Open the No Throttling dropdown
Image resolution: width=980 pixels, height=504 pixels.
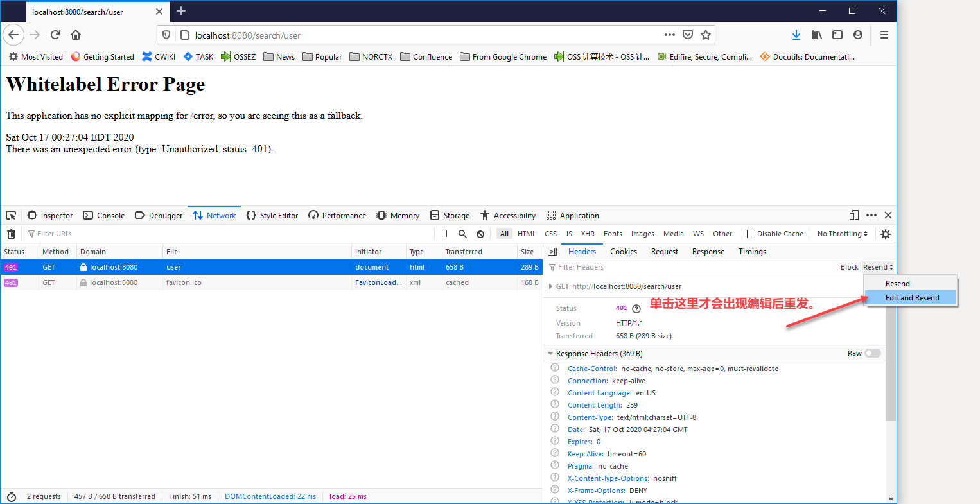coord(843,234)
